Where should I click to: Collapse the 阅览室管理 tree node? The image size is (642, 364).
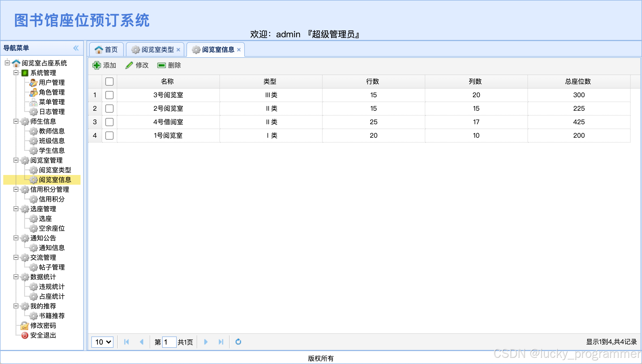point(16,160)
